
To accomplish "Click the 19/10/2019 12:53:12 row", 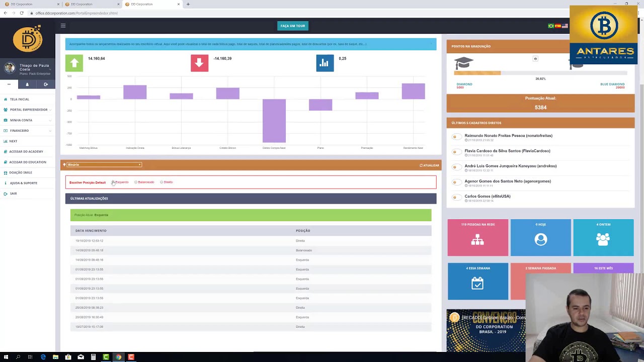I will [251, 241].
